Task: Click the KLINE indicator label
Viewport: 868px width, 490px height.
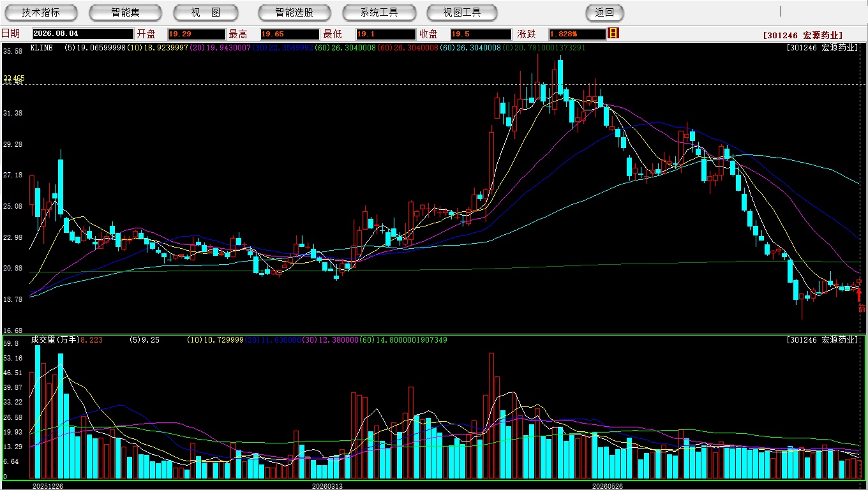Action: 41,48
